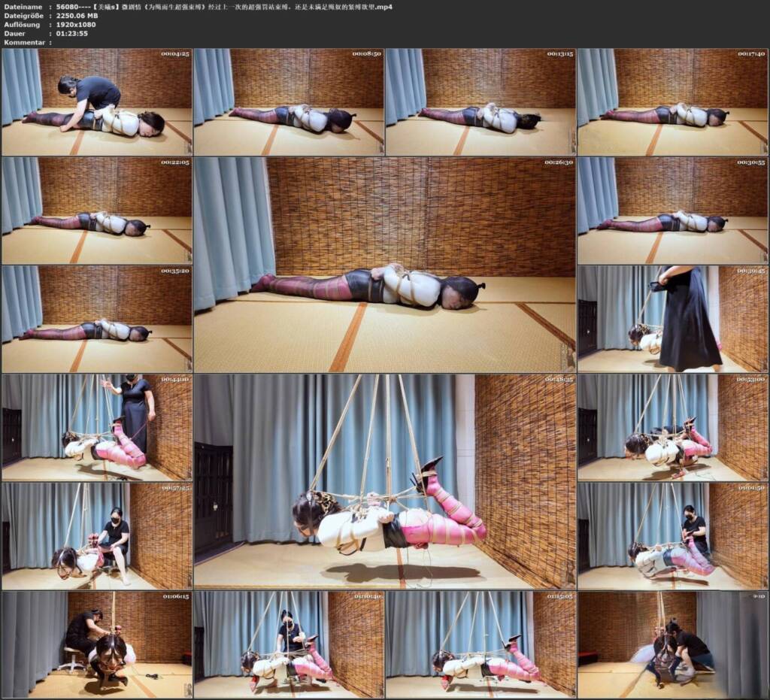This screenshot has width=770, height=700.
Task: Click the thumbnail marked 00:13:15
Action: (x=480, y=102)
